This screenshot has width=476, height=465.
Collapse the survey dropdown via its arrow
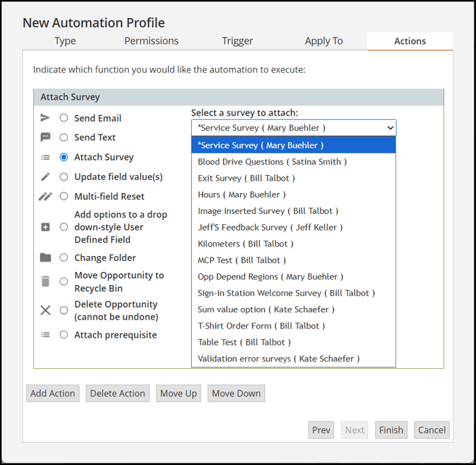point(390,128)
